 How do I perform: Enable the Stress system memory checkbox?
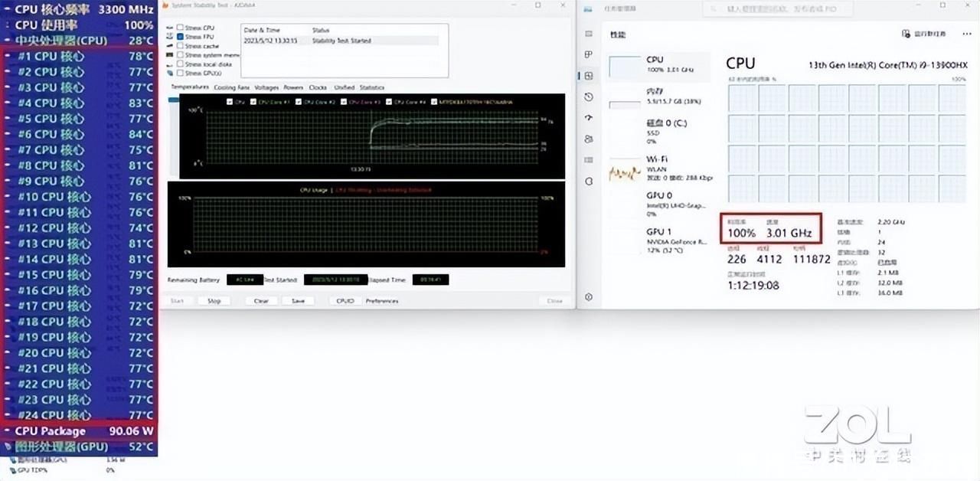coord(180,55)
